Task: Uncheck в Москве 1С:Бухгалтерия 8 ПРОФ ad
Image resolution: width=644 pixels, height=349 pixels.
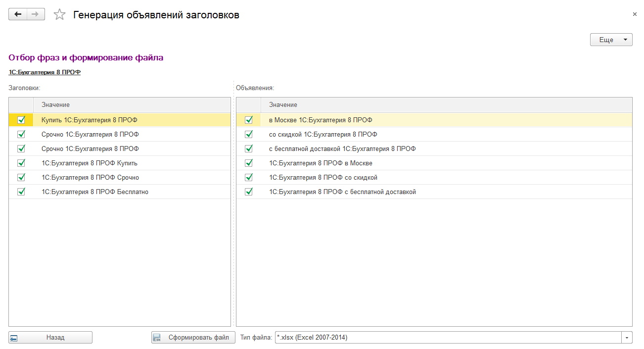Action: tap(248, 120)
